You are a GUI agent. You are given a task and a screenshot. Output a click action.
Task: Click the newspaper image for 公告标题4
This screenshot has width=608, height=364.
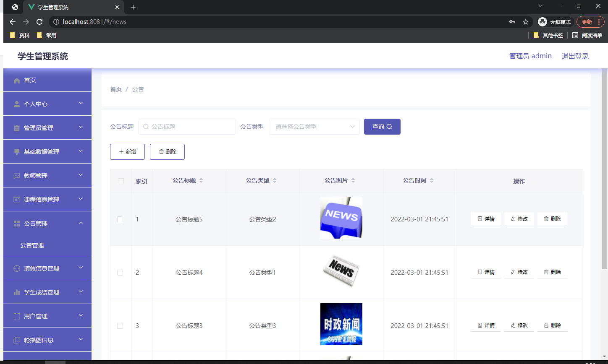pos(341,271)
